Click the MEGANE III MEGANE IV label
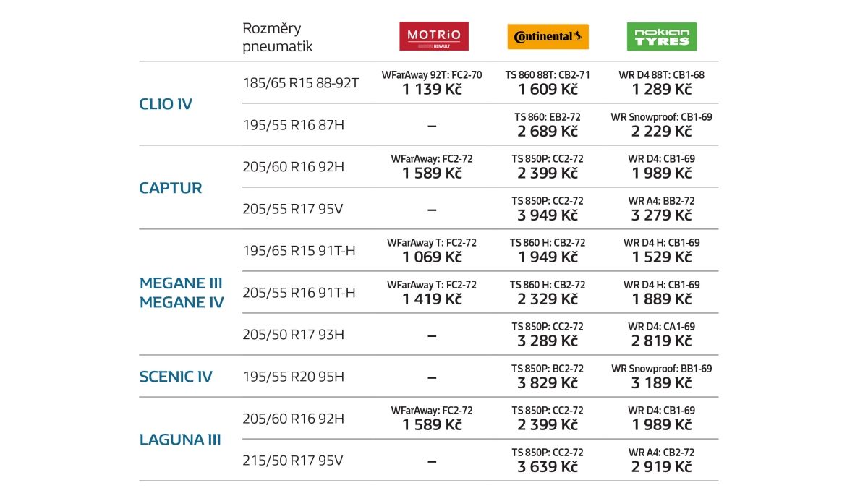Viewport: 868px width, 488px height. click(182, 293)
